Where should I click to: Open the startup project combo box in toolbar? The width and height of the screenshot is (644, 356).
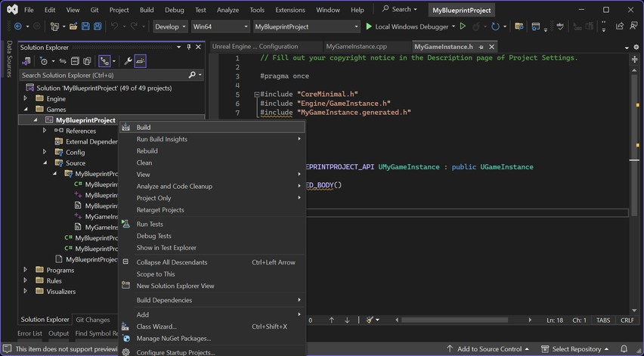(306, 26)
